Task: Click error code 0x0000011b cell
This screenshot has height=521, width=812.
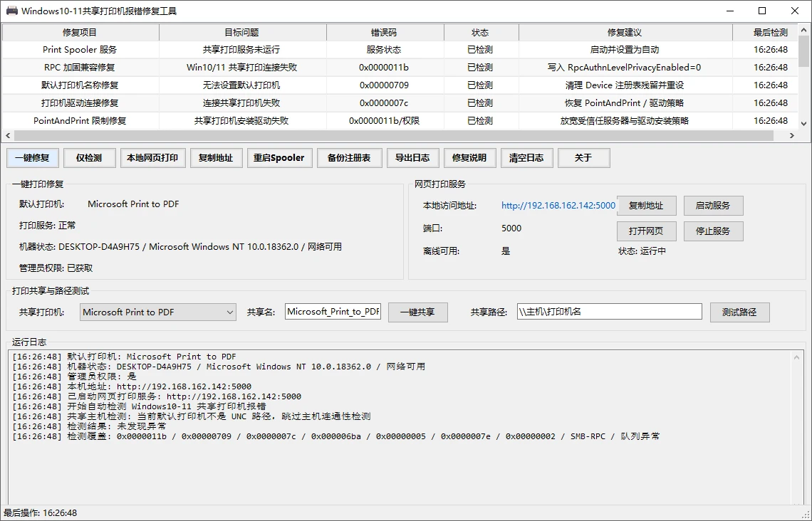Action: [384, 67]
